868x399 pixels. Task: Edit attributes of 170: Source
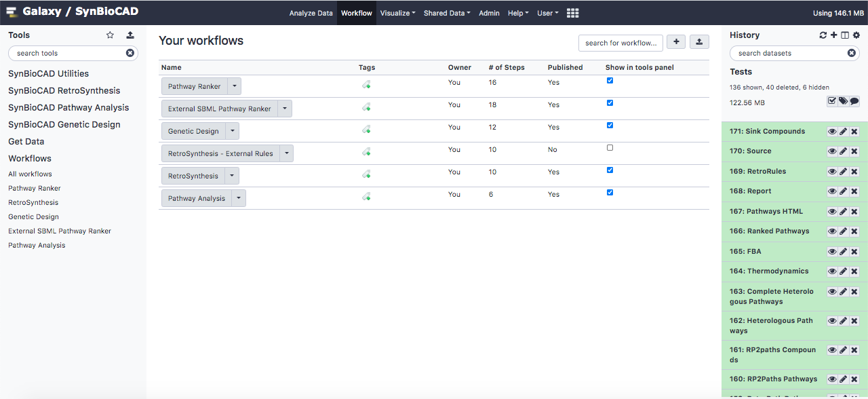[x=843, y=151]
